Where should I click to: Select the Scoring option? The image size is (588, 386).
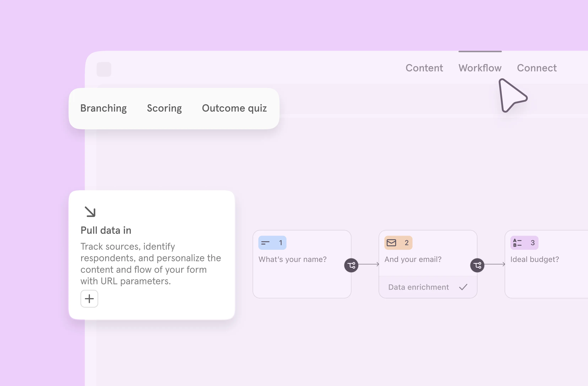tap(164, 108)
